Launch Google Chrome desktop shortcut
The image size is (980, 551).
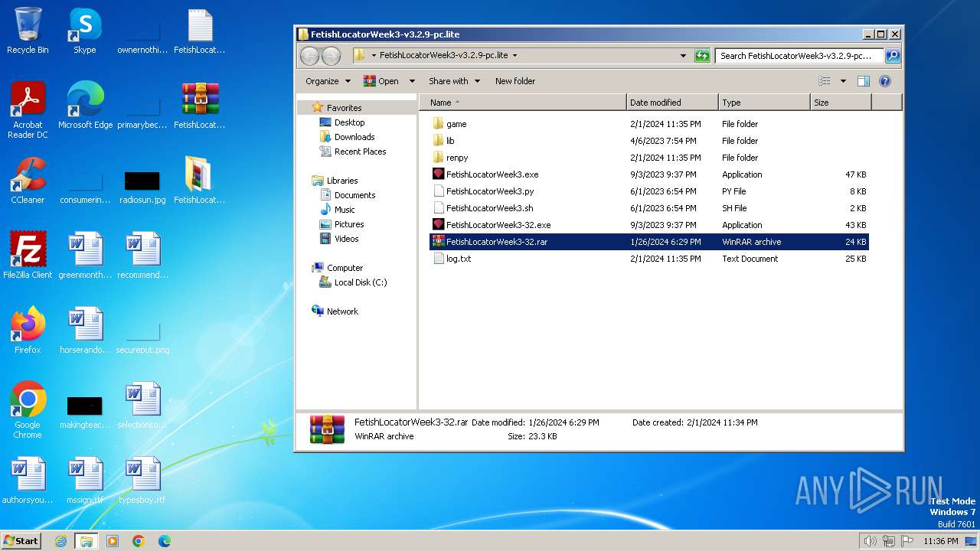tap(28, 410)
